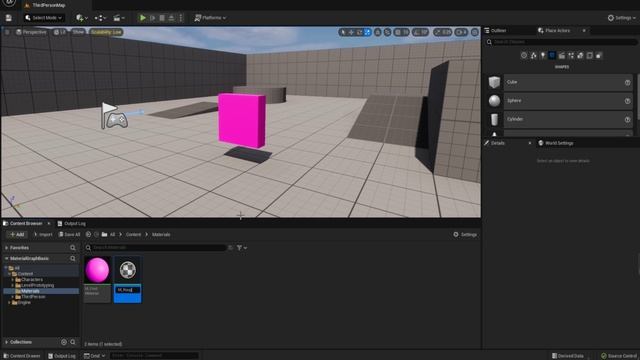This screenshot has height=360, width=640.
Task: Open the asset filter funnel dropdown
Action: click(242, 248)
